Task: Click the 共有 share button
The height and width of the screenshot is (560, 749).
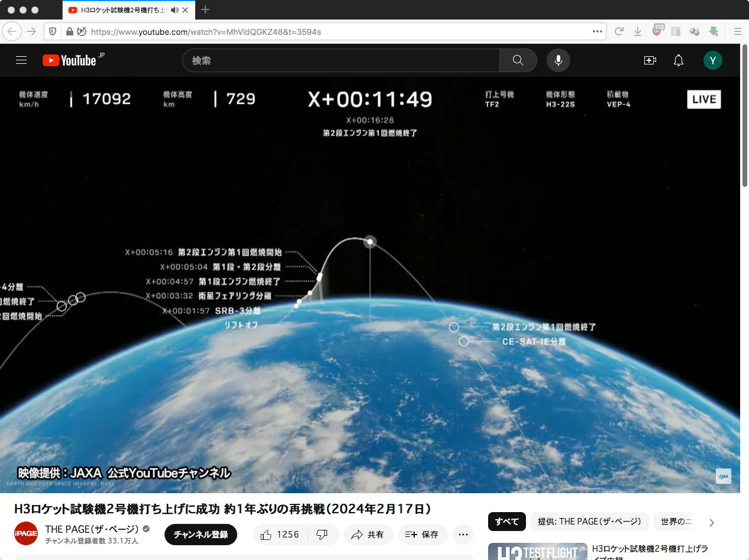Action: click(367, 535)
